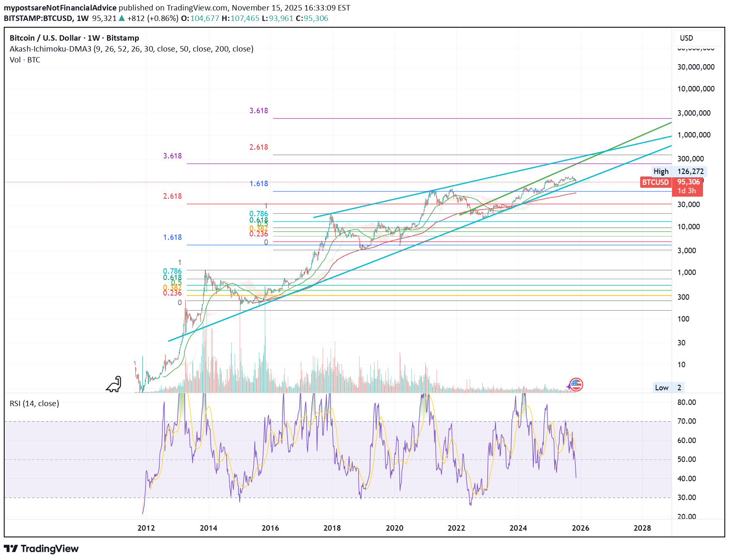Open the USD currency selector
This screenshot has height=560, width=729.
click(697, 38)
